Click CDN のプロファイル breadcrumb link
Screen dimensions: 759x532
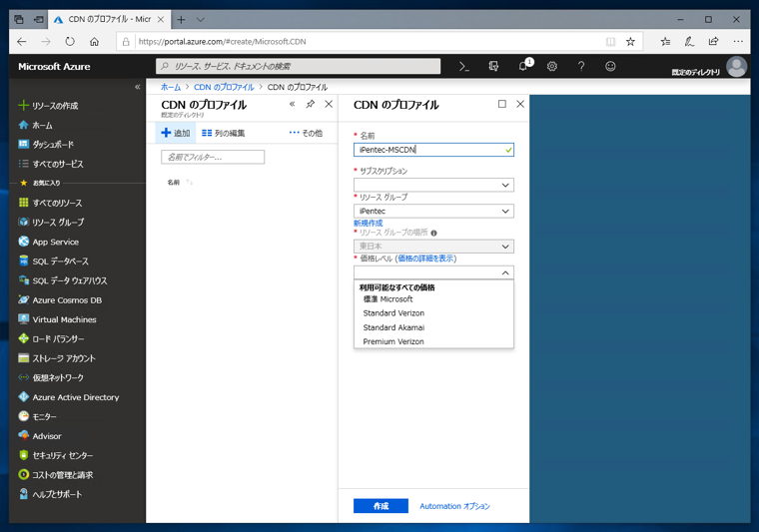224,87
